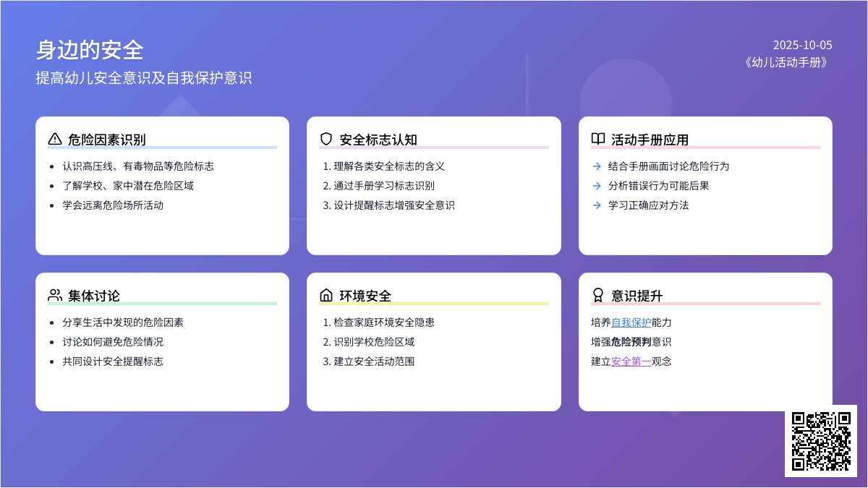Click the arrow before 结合手册画面讨论危险行为
The height and width of the screenshot is (488, 868).
coord(597,166)
